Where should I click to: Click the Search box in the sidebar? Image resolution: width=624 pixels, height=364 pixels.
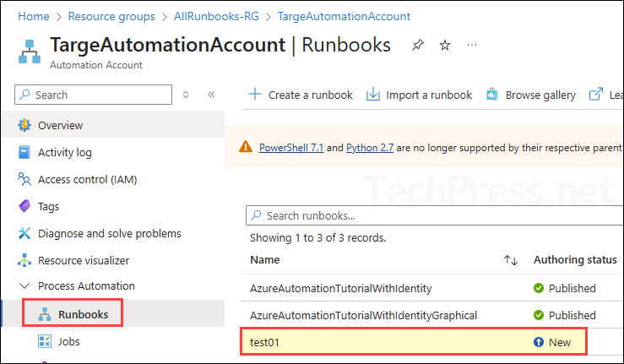94,95
